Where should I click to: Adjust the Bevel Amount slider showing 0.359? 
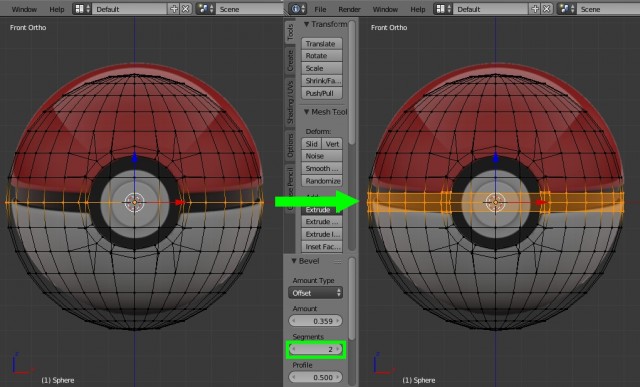[316, 321]
